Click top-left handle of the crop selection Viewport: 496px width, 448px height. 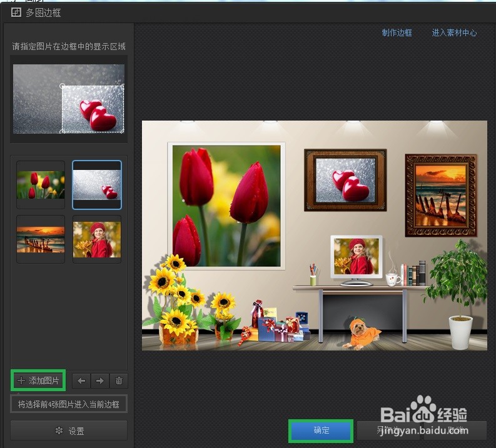click(x=63, y=86)
